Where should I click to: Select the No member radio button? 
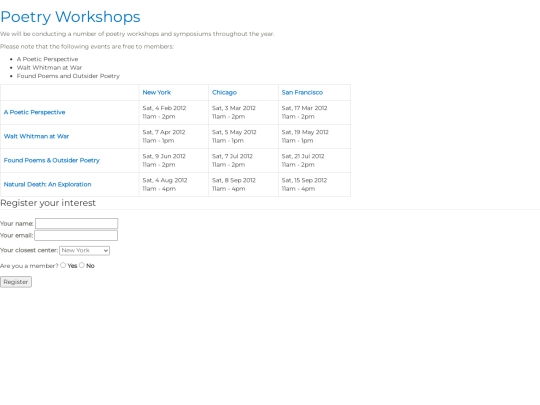(82, 265)
